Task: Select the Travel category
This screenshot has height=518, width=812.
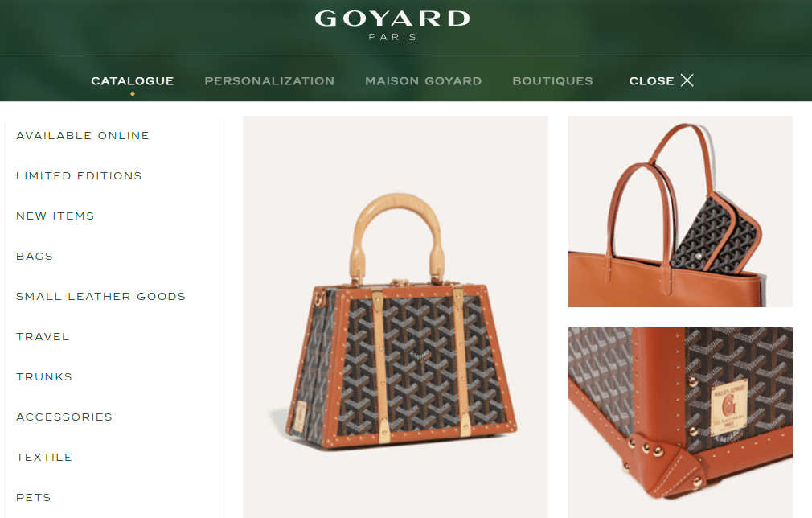Action: pos(43,337)
